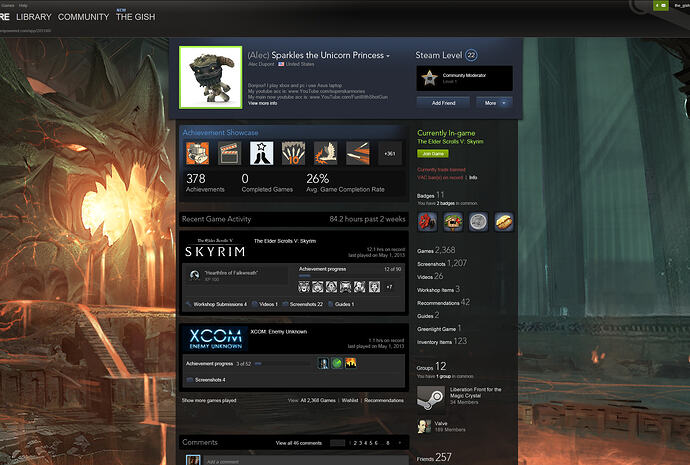
Task: Open the bird explosion achievement in the showcase
Action: [326, 153]
